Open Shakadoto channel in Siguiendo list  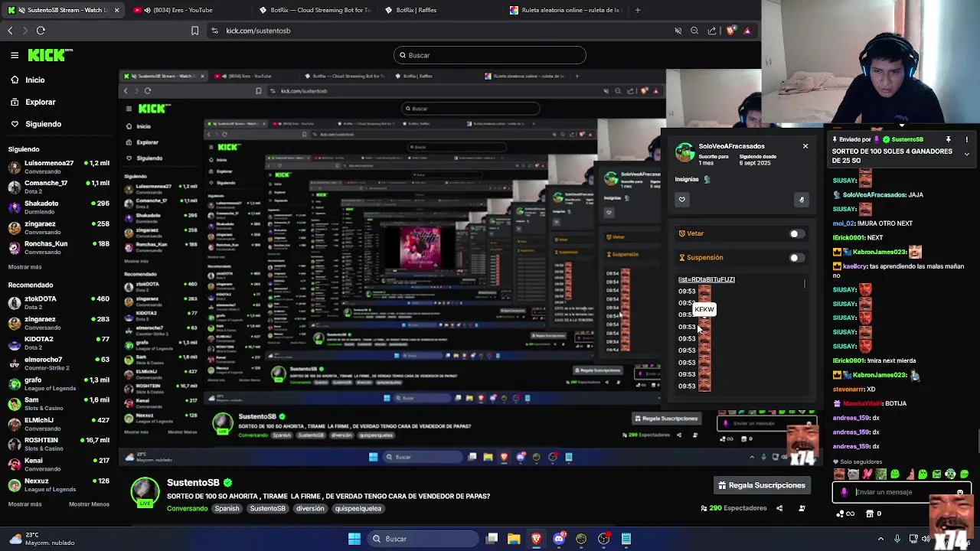click(59, 207)
